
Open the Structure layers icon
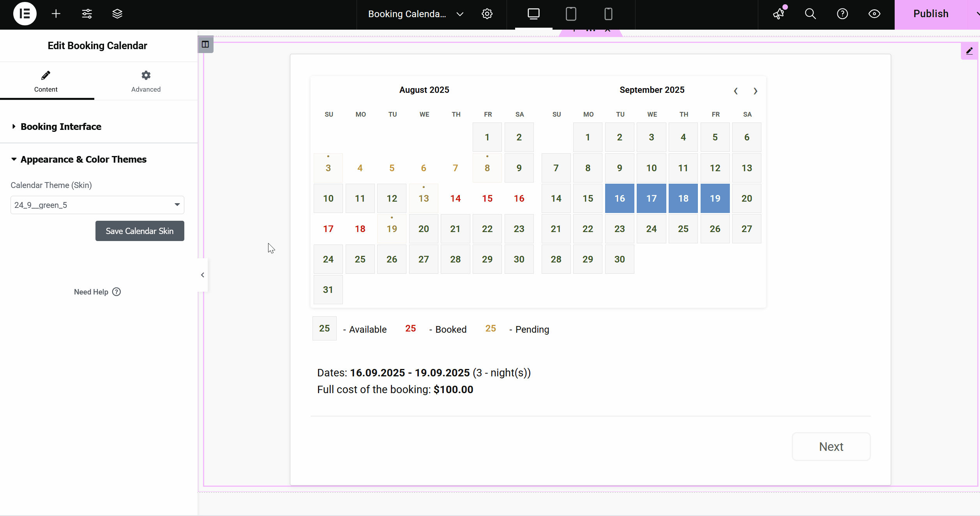coord(117,14)
